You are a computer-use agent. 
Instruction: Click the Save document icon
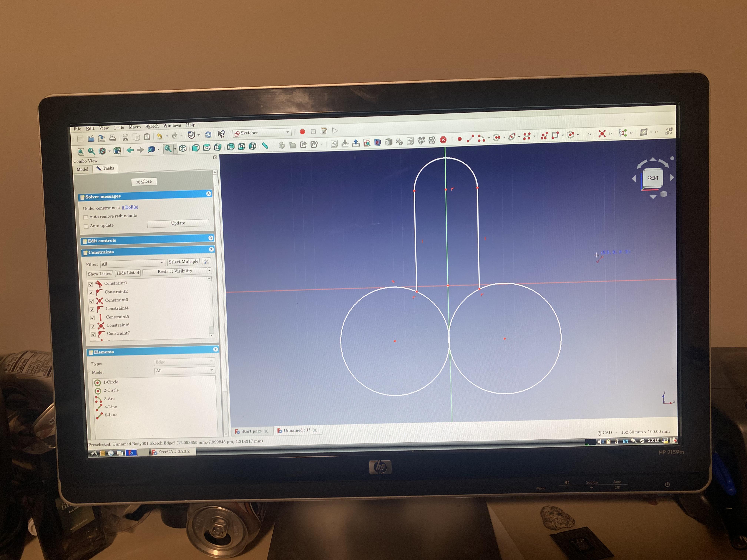(x=102, y=138)
